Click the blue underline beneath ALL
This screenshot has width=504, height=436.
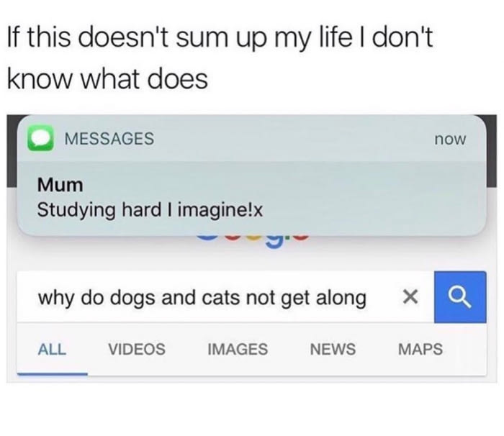53,374
